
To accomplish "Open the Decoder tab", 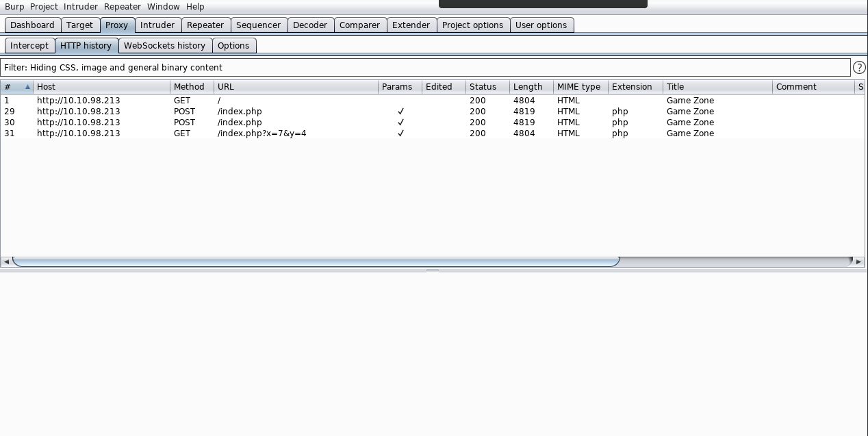I will pyautogui.click(x=310, y=25).
